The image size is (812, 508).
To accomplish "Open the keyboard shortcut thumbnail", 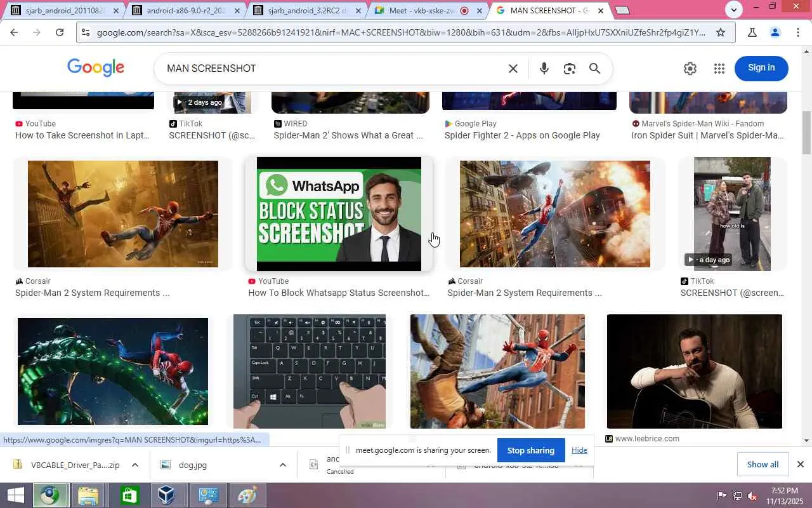I will 310,371.
